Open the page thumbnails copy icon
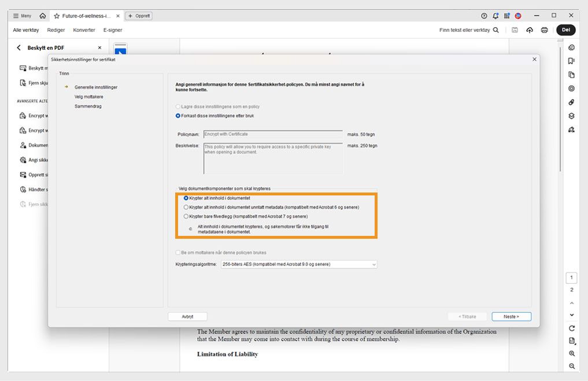Viewport: 588px width, 381px height. pos(571,75)
